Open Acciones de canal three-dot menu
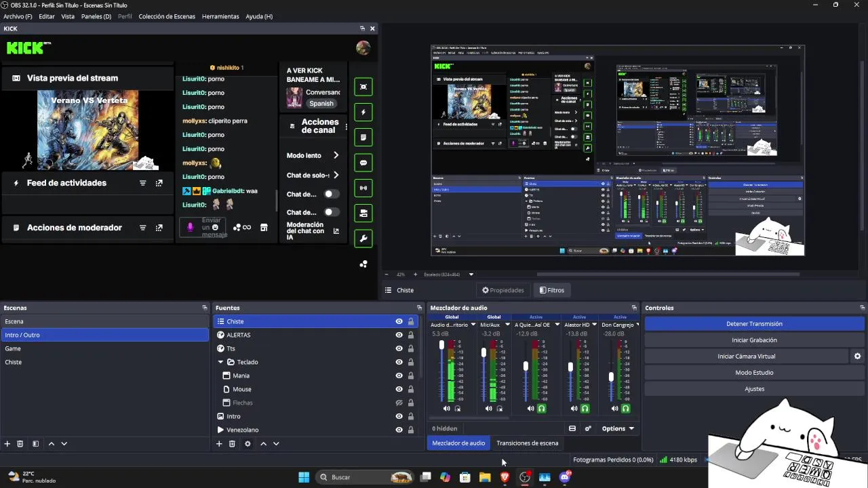 [x=346, y=127]
